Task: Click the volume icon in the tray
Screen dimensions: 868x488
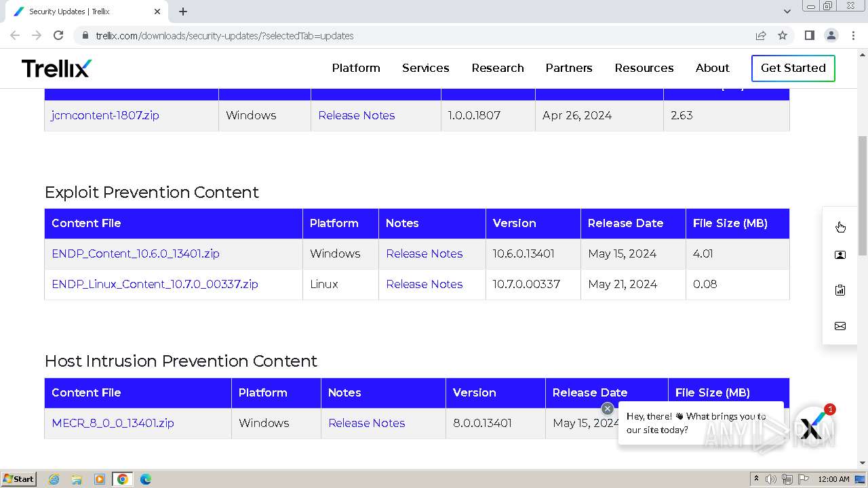Action: pos(771,479)
